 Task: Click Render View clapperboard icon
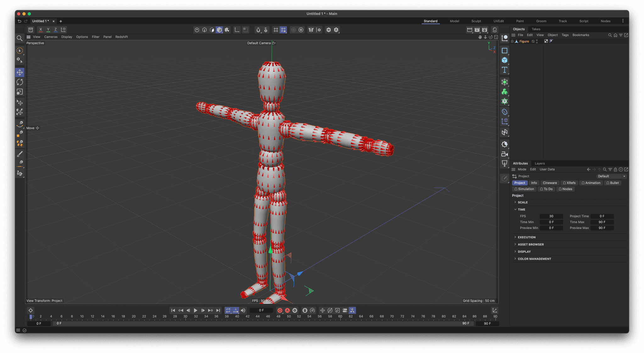click(x=469, y=30)
